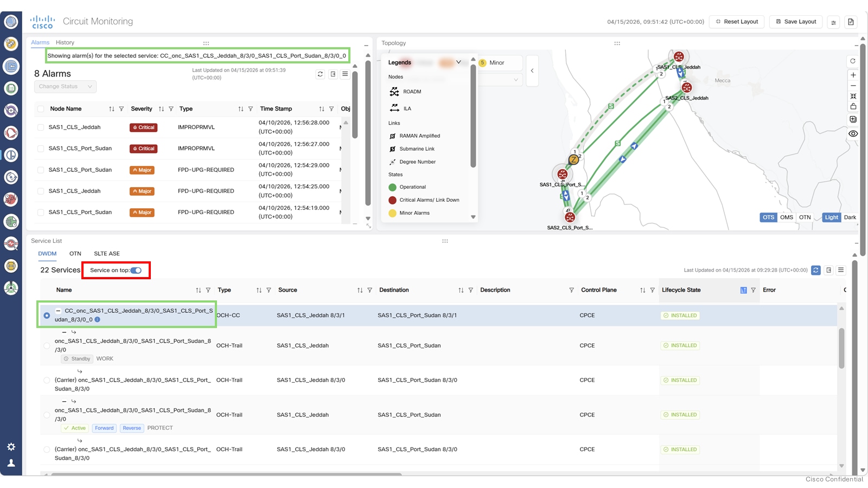Fit the topology map to screen
The width and height of the screenshot is (868, 488).
coord(853,96)
